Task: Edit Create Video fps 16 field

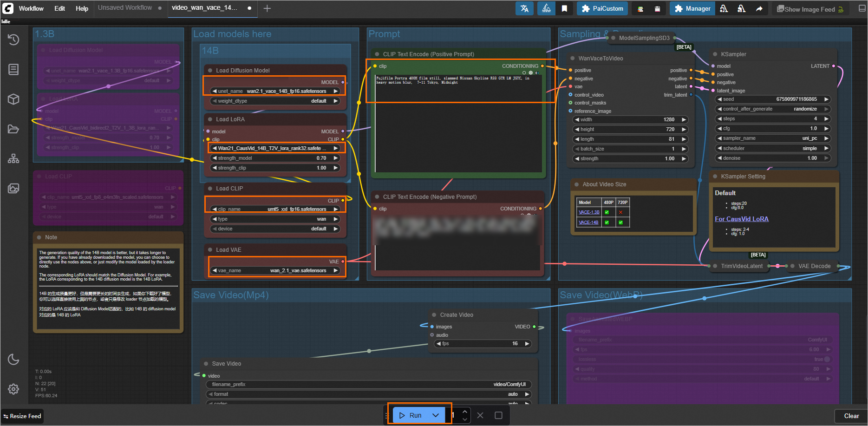Action: [x=483, y=344]
